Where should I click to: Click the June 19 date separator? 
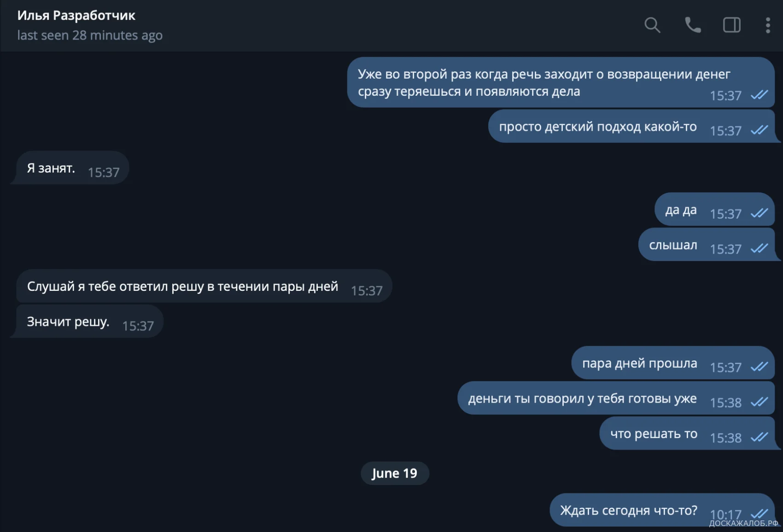[395, 473]
